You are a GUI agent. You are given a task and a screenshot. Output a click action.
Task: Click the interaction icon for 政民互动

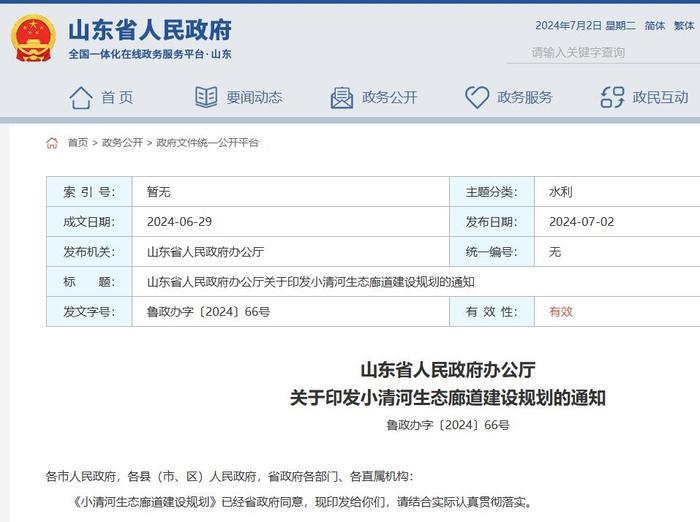612,97
